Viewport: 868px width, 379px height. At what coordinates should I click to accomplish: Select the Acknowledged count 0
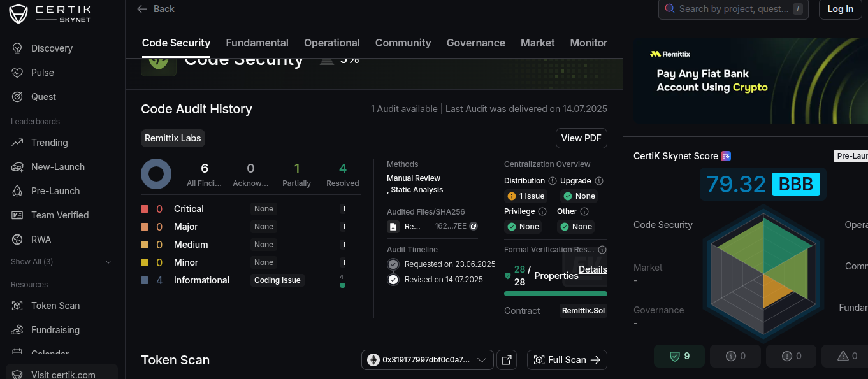pos(250,168)
